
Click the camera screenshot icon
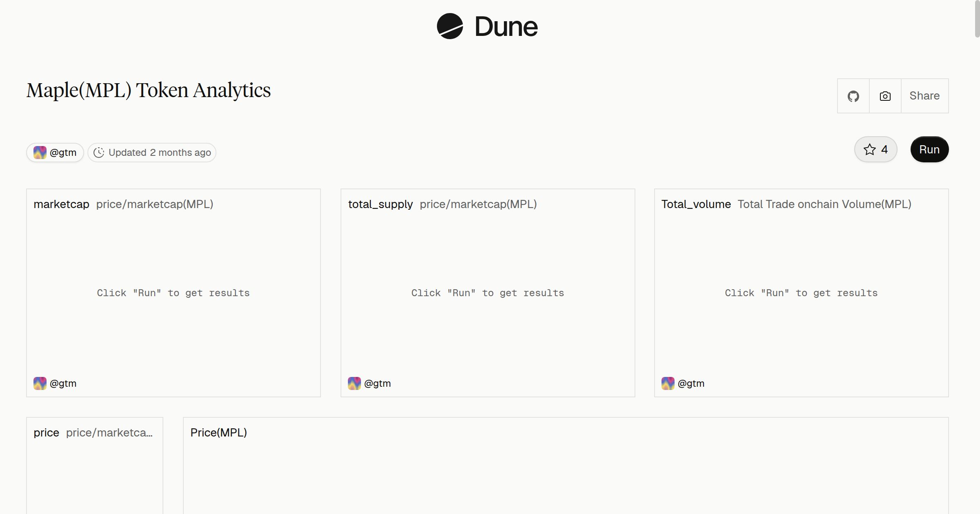coord(885,96)
